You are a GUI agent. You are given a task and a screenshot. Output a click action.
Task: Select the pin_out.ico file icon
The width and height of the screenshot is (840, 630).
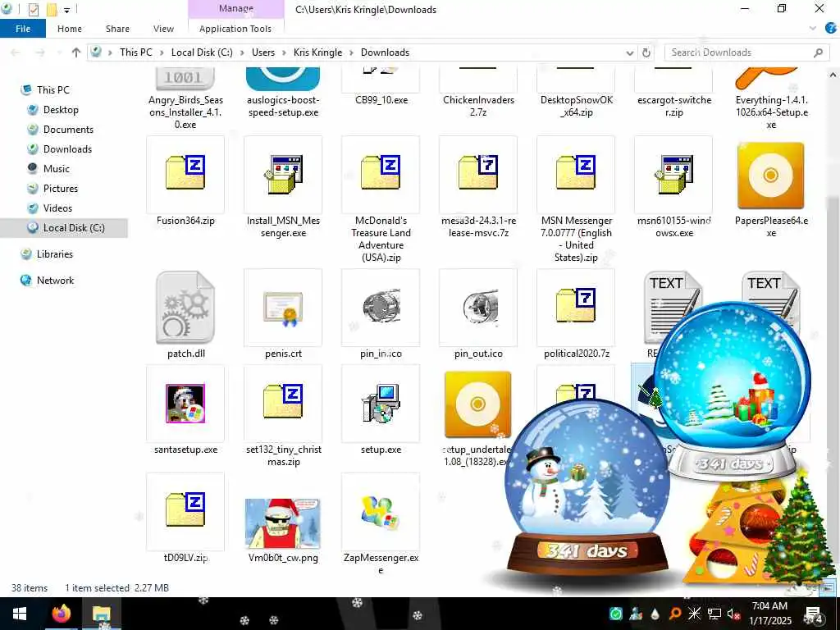click(479, 308)
